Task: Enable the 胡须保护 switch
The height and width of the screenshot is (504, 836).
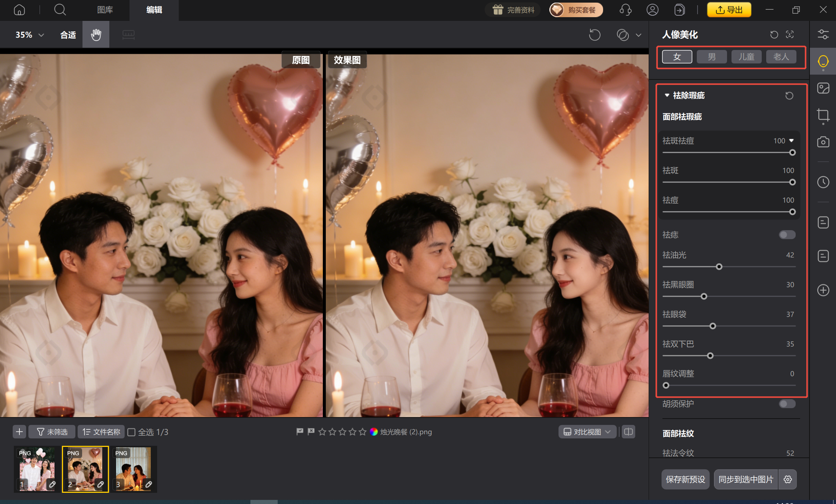Action: (787, 404)
